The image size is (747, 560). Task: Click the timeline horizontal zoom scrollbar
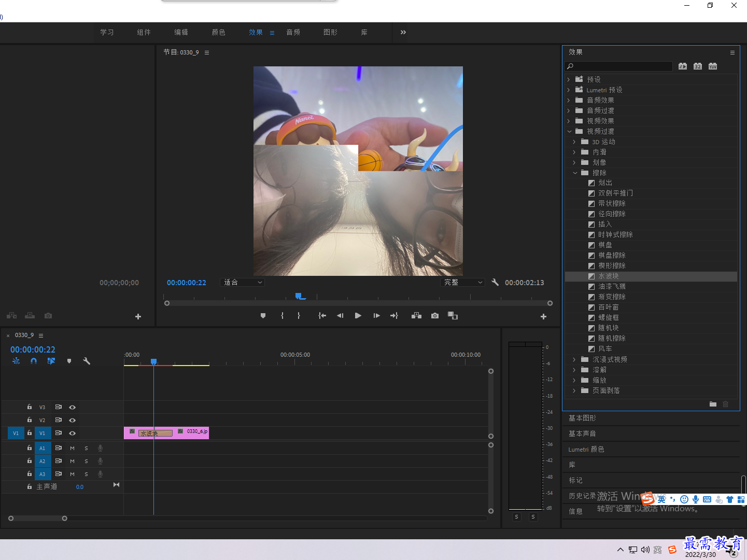tap(38, 518)
